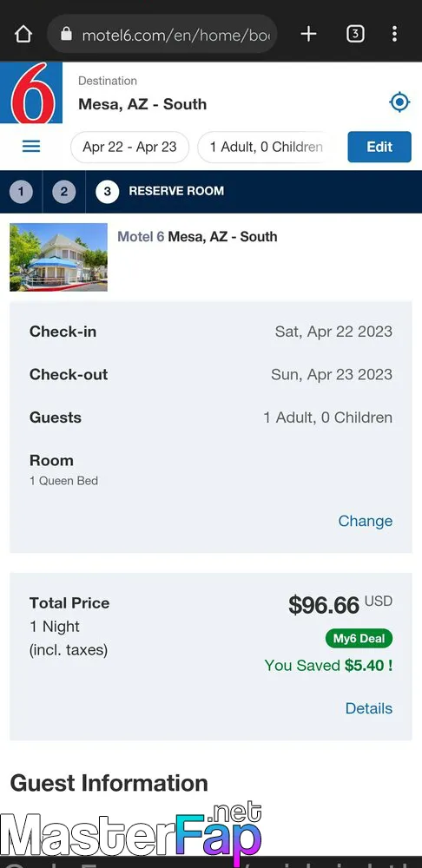Open a new tab with the plus icon
This screenshot has height=868, width=422.
point(308,35)
